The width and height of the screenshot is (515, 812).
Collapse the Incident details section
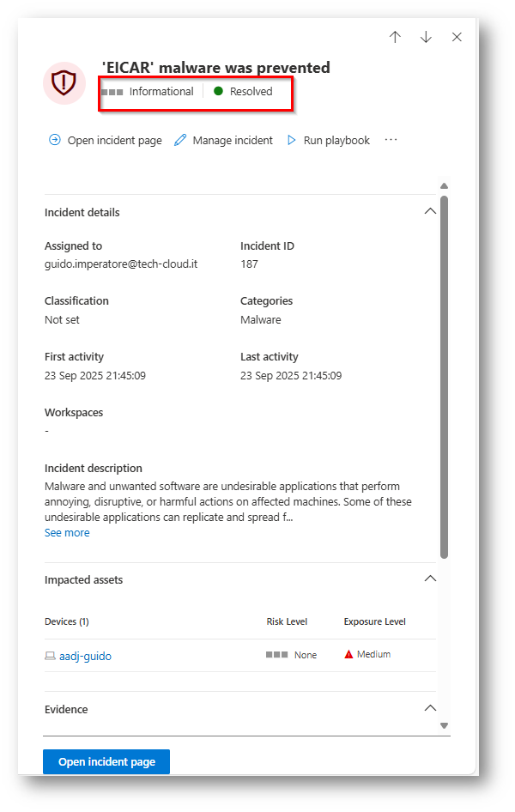click(x=431, y=212)
